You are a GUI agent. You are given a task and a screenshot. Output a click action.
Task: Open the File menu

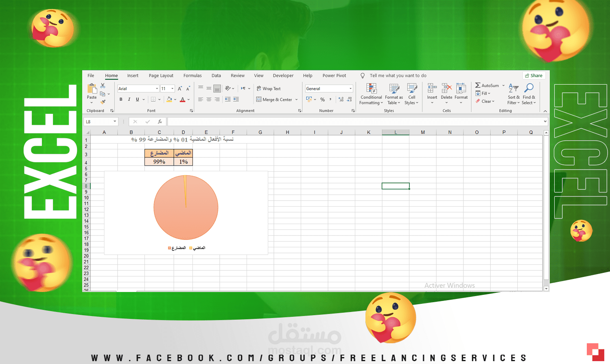click(x=91, y=76)
